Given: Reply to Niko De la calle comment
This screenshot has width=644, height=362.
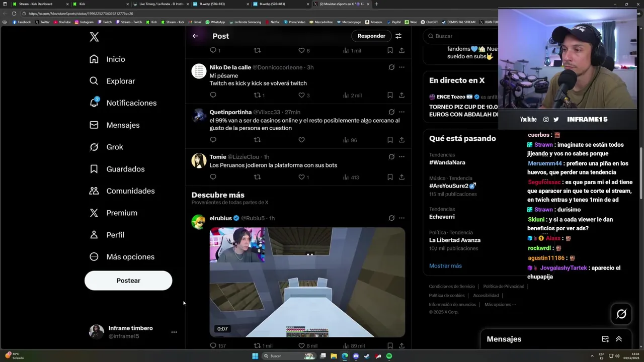Looking at the screenshot, I should [x=213, y=95].
